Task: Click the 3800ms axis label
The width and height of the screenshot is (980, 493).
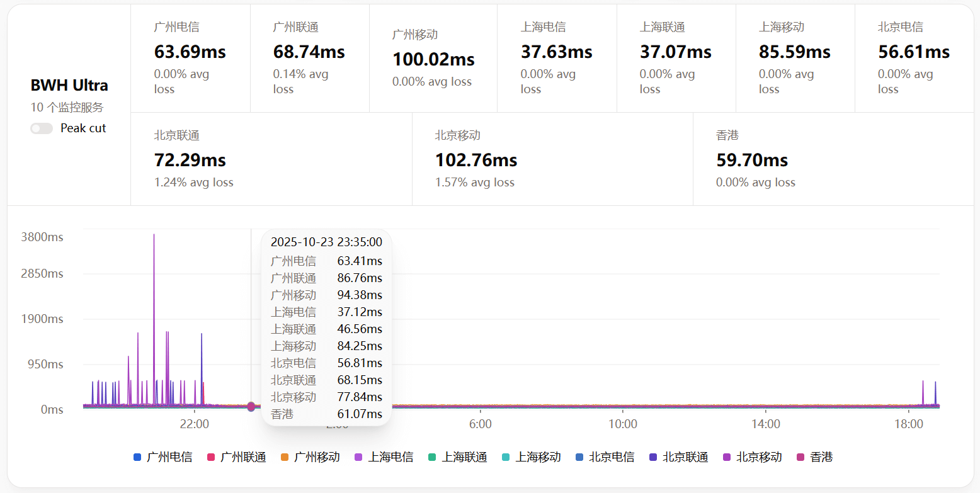Action: (43, 237)
